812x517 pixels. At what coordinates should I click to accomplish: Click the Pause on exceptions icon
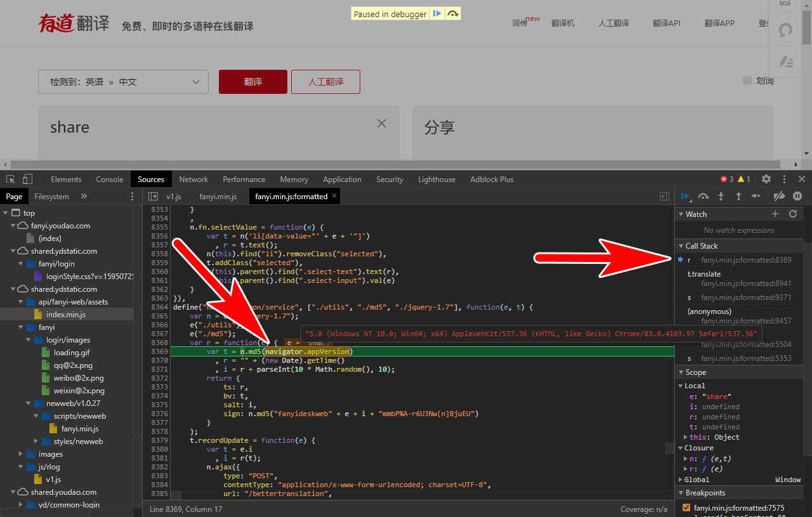point(797,196)
